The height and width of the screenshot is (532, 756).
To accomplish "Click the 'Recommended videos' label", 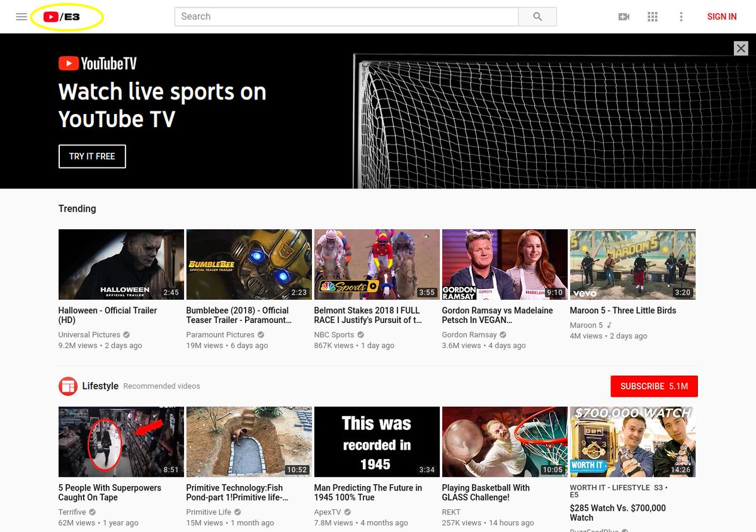I will 162,386.
